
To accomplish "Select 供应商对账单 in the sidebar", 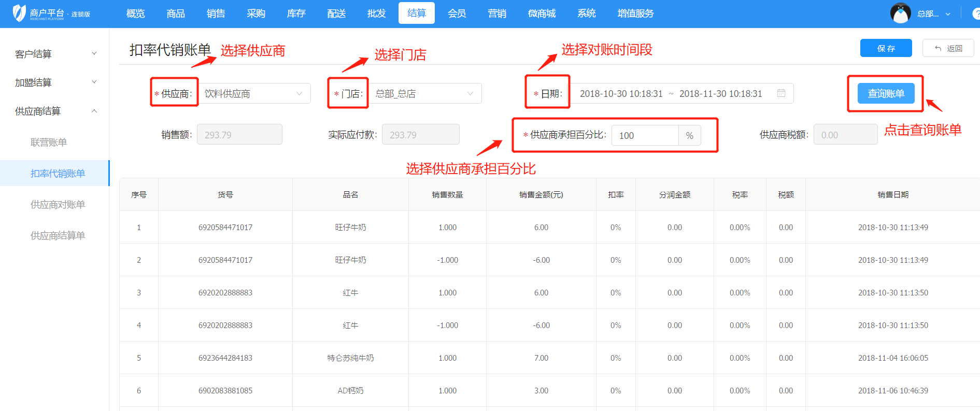I will tap(58, 204).
